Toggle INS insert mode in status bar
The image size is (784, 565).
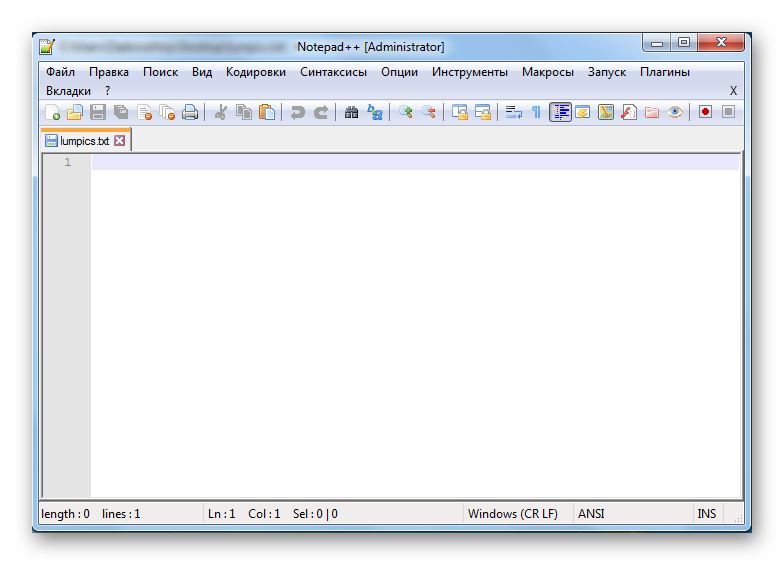coord(706,514)
